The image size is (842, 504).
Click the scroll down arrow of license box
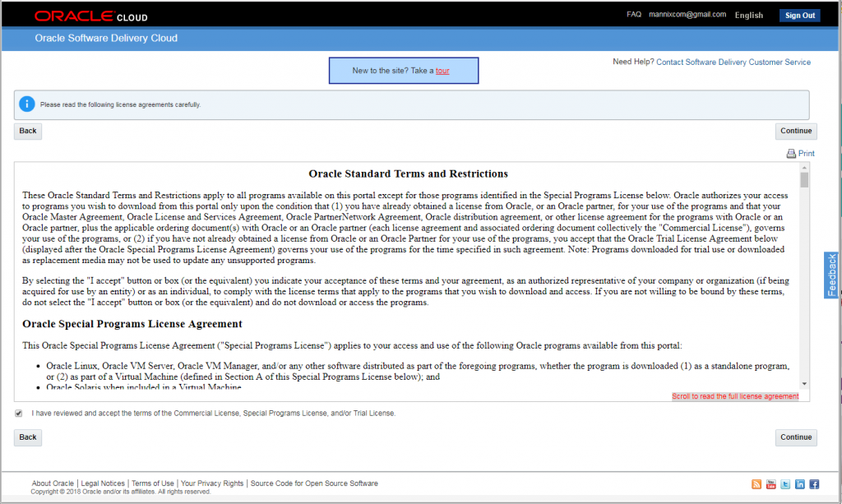804,384
